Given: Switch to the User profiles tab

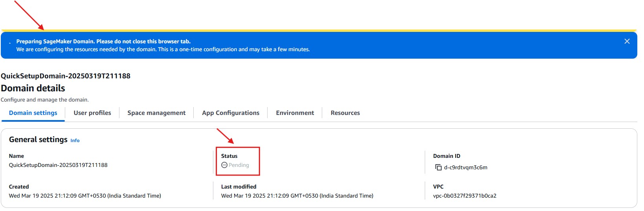Looking at the screenshot, I should pos(92,113).
